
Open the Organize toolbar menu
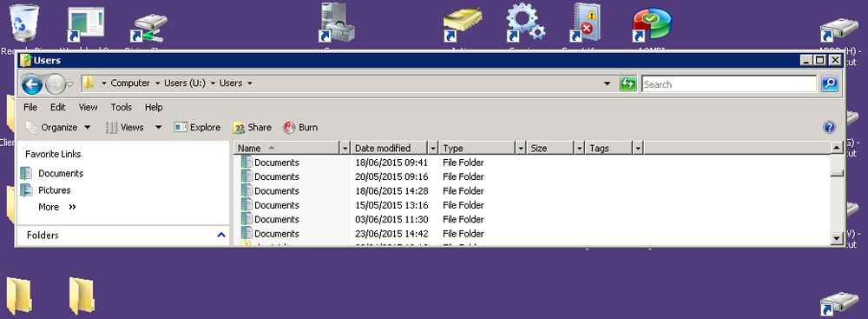[58, 128]
